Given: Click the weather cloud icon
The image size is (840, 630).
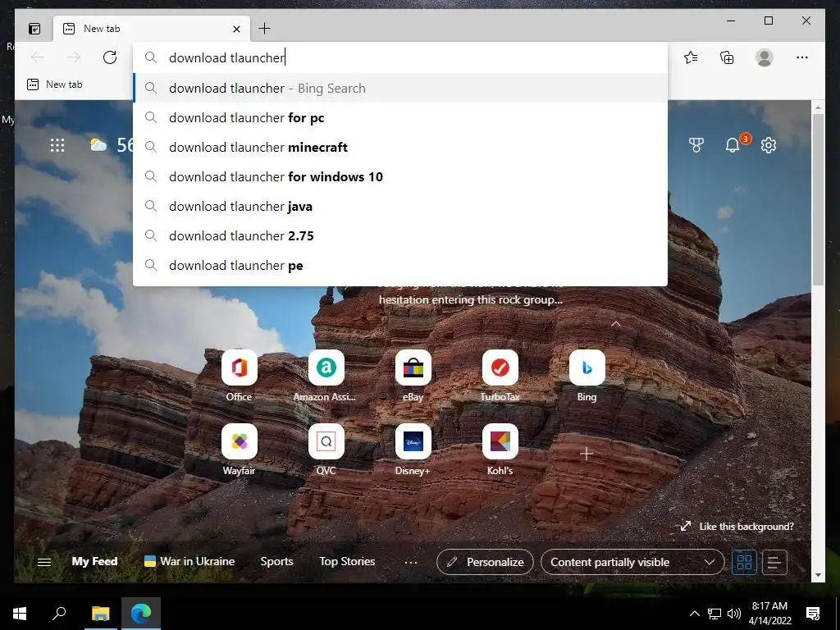Looking at the screenshot, I should (x=98, y=144).
